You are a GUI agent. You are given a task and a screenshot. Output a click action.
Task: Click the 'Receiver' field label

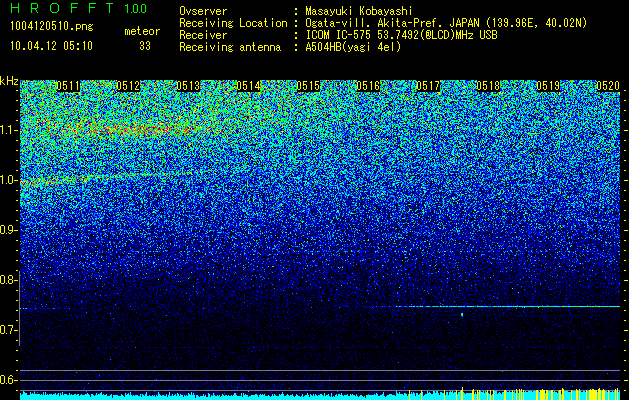(203, 36)
